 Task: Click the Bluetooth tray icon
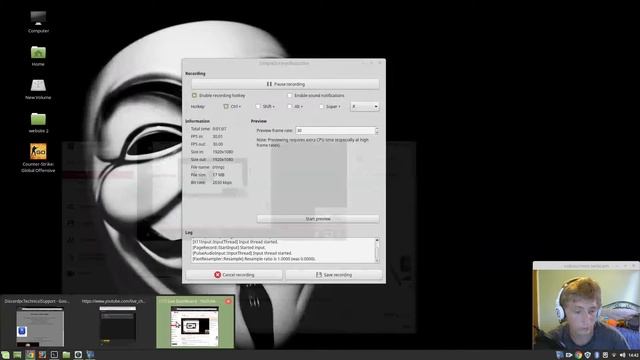click(x=597, y=355)
